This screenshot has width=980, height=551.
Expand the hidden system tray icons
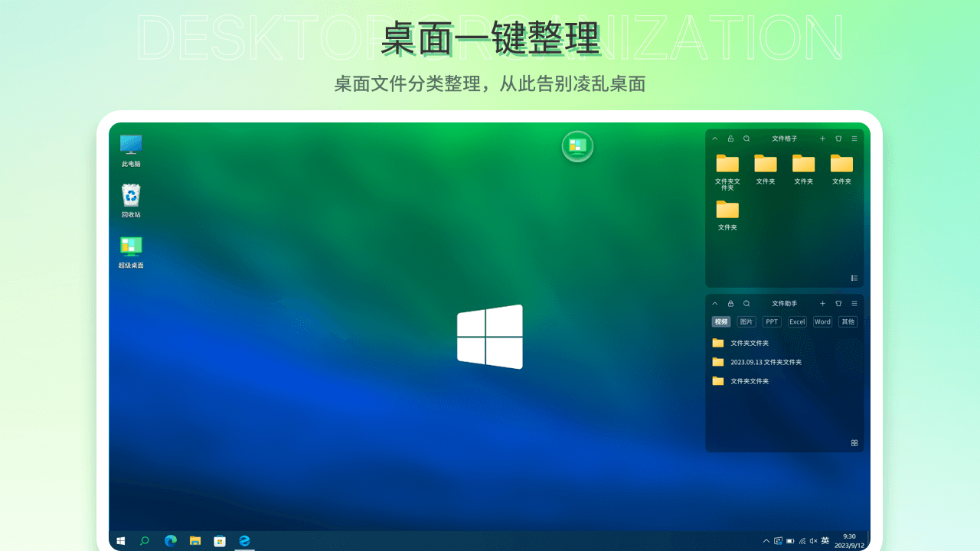[767, 541]
